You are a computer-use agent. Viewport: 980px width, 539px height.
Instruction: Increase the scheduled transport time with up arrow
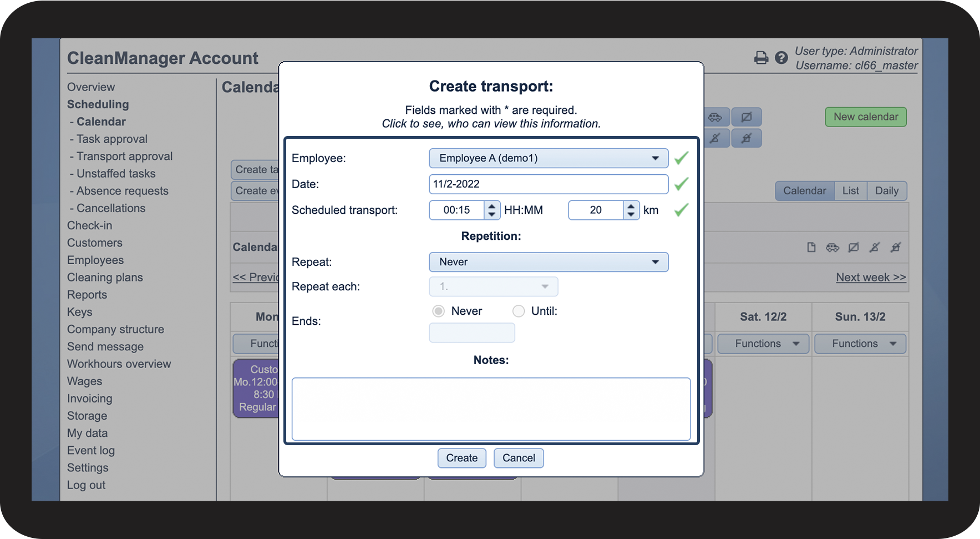[491, 206]
